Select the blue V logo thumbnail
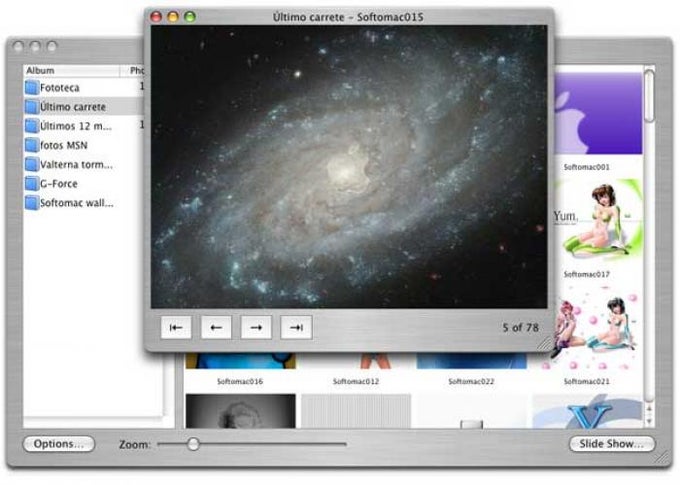The height and width of the screenshot is (485, 680). [x=587, y=411]
